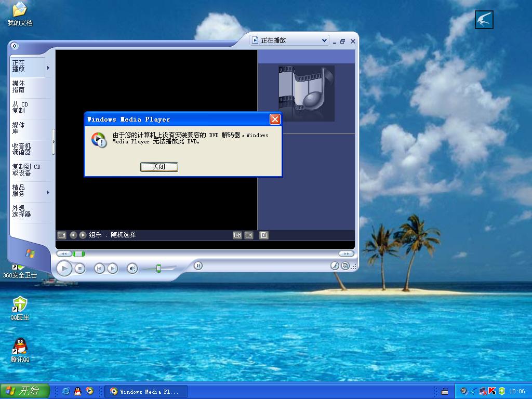This screenshot has height=399, width=532.
Task: Select the 正在播放 tab in the sidebar
Action: (x=28, y=67)
